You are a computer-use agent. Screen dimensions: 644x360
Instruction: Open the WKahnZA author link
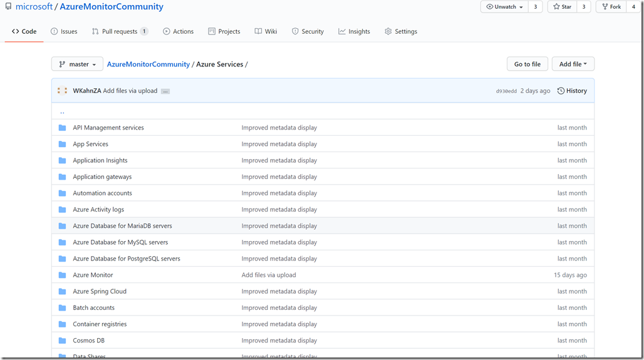click(87, 91)
